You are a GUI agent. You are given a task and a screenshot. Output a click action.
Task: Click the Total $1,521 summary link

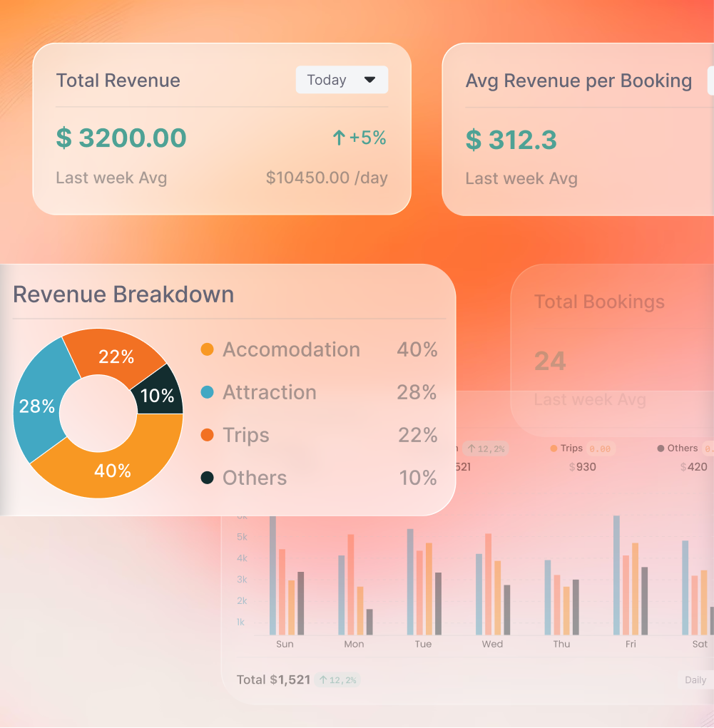pyautogui.click(x=274, y=680)
